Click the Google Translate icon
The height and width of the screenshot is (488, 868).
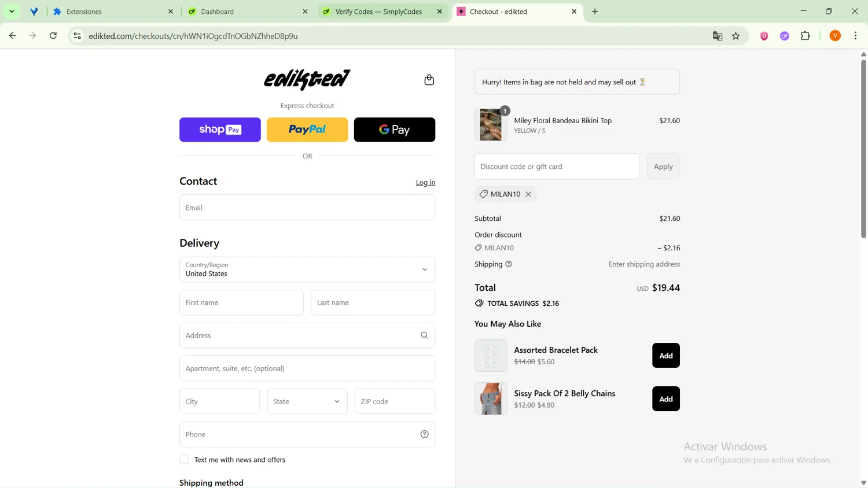click(718, 36)
